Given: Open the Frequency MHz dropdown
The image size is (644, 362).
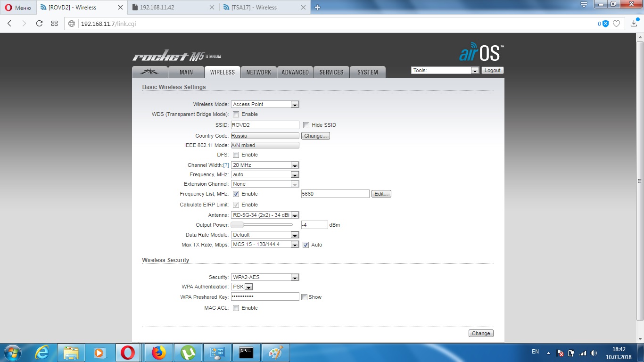Looking at the screenshot, I should point(265,174).
